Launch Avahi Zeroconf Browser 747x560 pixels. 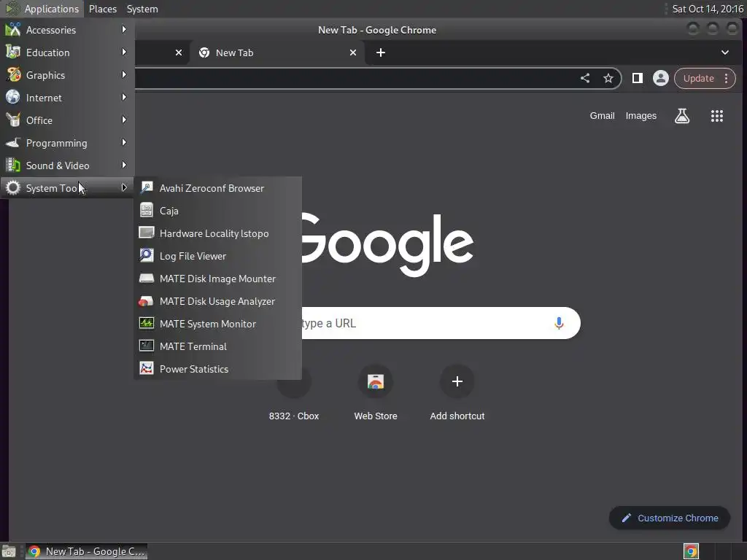point(217,188)
